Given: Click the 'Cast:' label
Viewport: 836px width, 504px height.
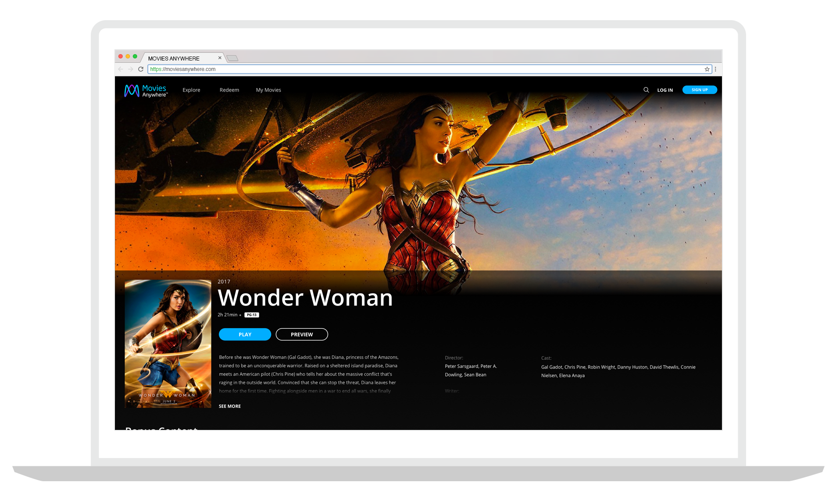Looking at the screenshot, I should coord(547,358).
